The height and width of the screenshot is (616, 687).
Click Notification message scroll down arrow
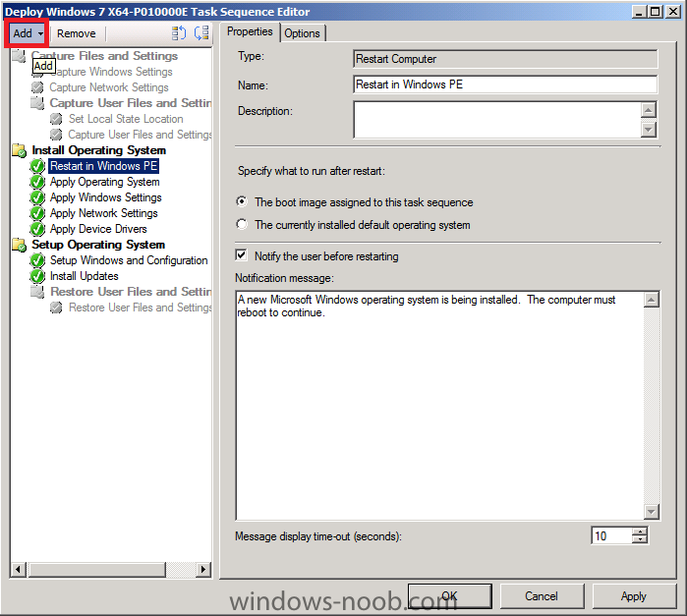652,511
